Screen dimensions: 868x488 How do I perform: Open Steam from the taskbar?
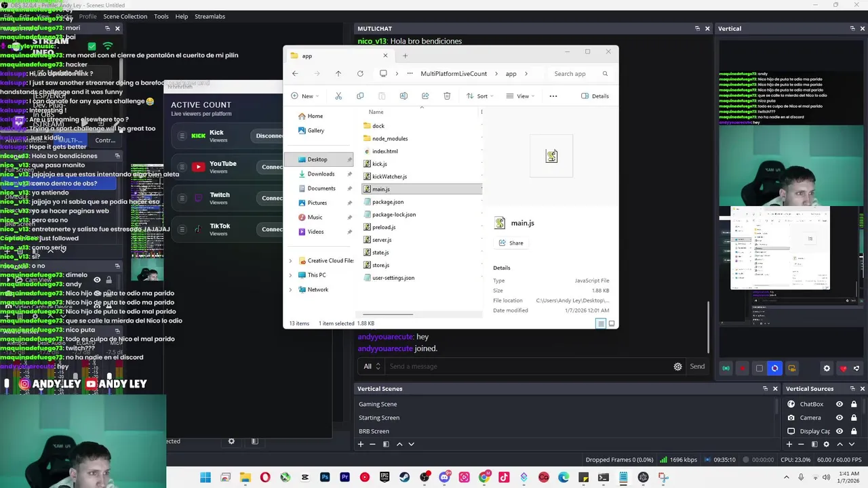(405, 477)
